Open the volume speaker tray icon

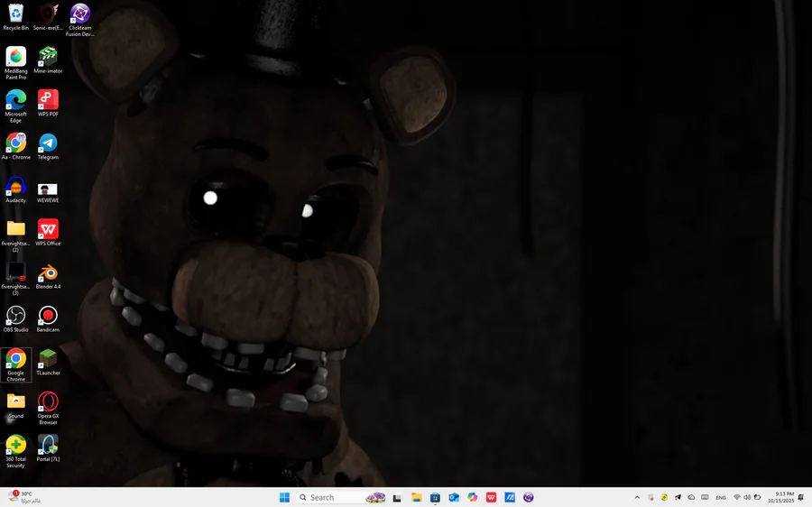tap(747, 497)
